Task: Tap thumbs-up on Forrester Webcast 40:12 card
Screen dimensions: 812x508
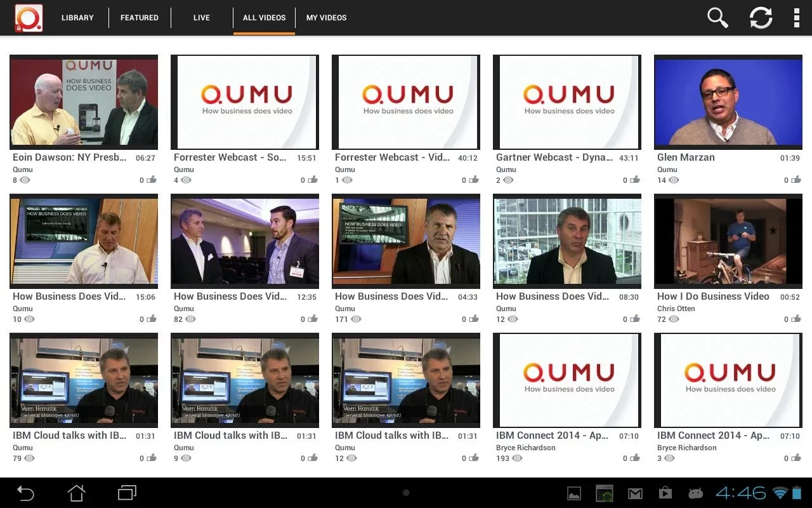Action: (x=474, y=180)
